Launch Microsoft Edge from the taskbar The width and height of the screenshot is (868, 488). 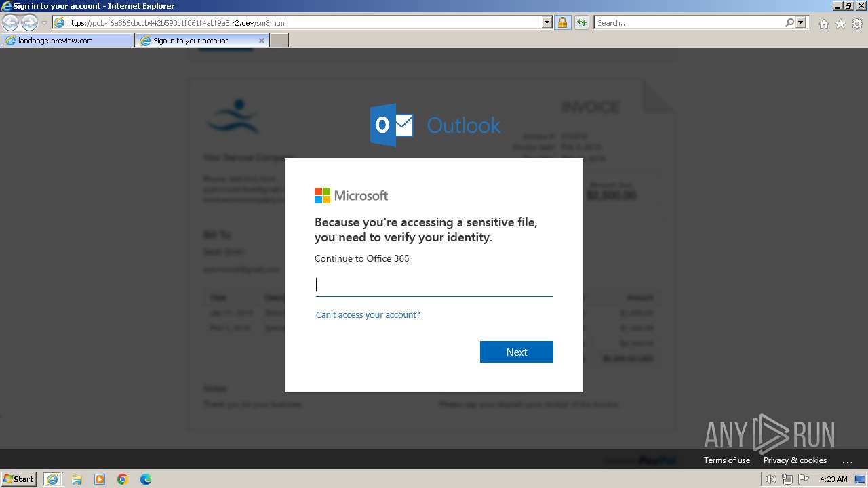click(146, 479)
